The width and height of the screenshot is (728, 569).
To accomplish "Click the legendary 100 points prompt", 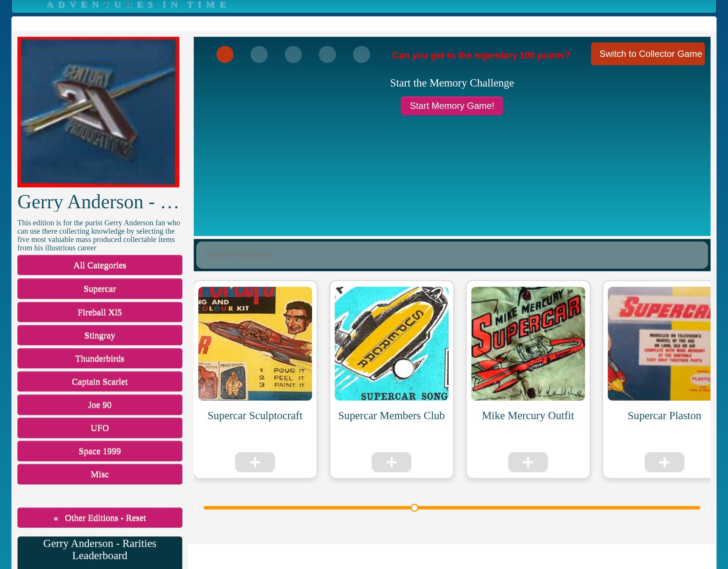I will [481, 55].
